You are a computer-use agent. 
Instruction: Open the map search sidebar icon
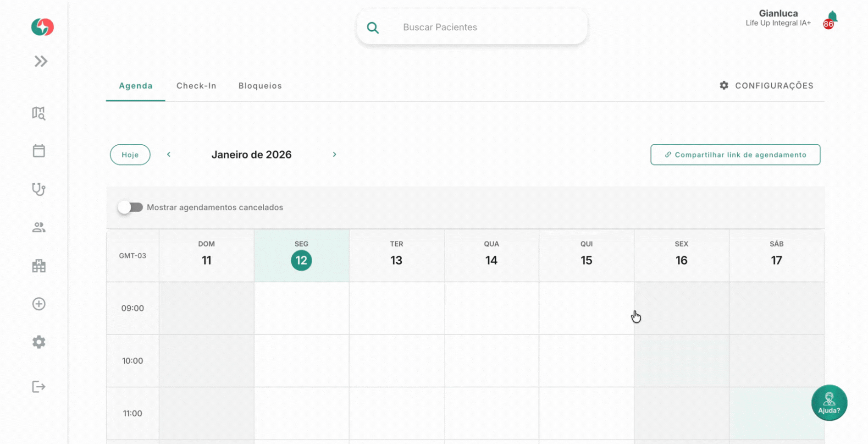click(39, 113)
